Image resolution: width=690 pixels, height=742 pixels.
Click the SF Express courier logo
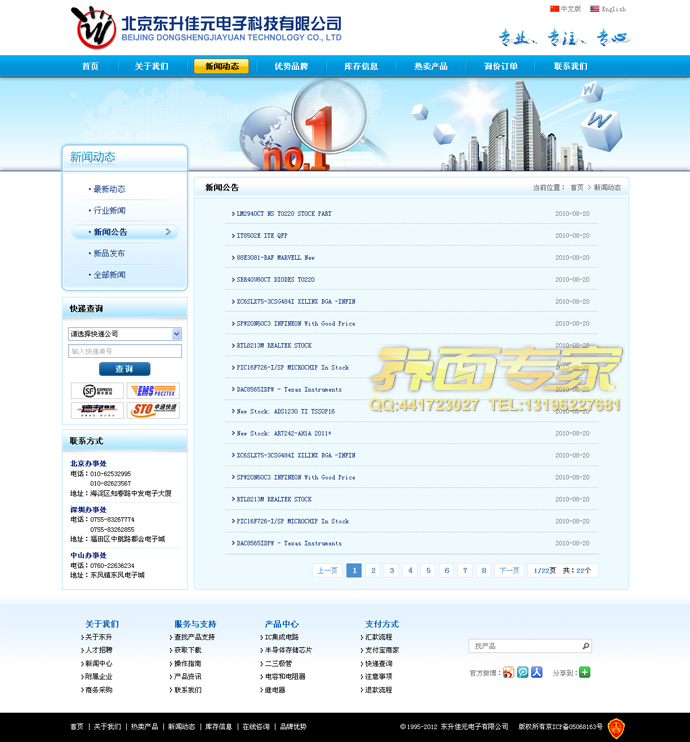coord(97,391)
